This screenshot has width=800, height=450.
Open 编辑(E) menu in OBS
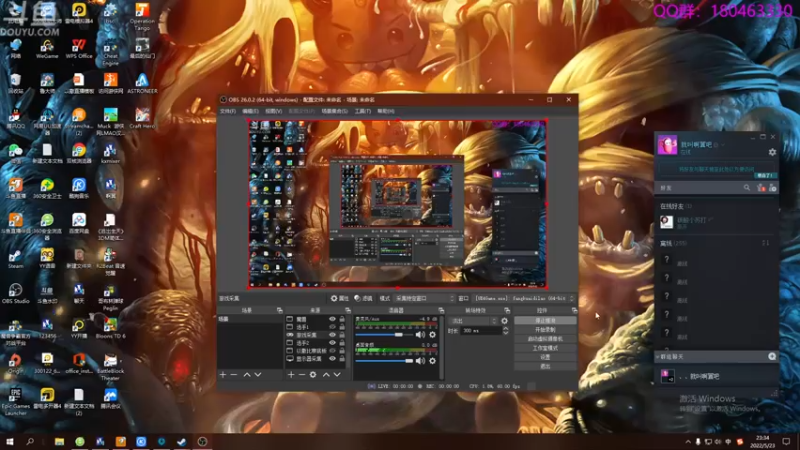(251, 111)
